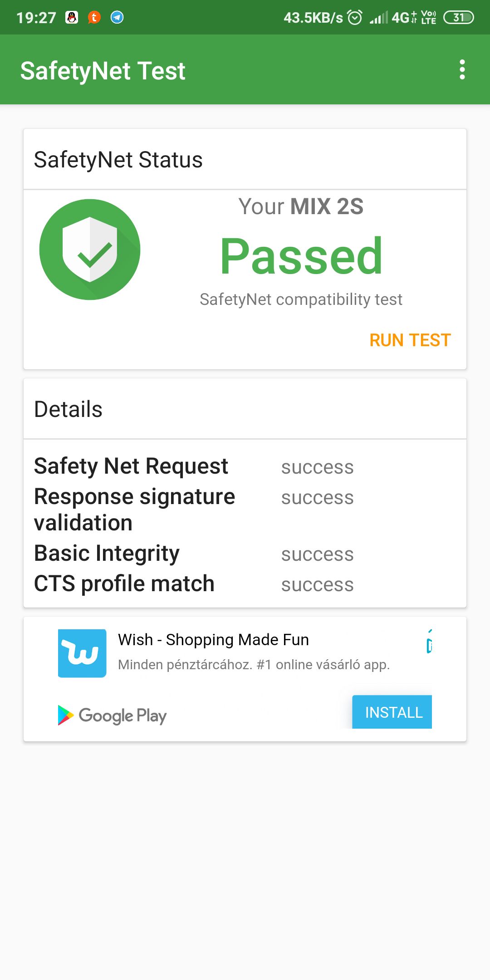This screenshot has height=980, width=490.
Task: Open the three-dot overflow menu
Action: (462, 70)
